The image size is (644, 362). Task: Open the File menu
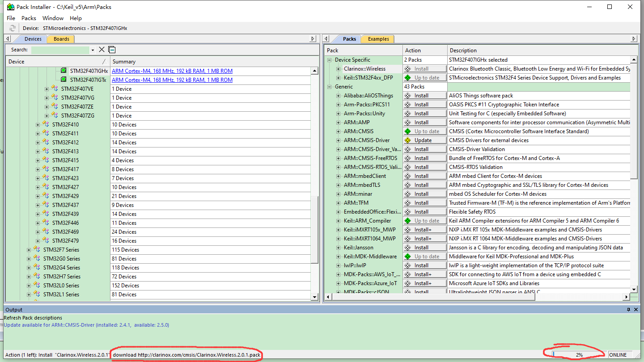11,18
